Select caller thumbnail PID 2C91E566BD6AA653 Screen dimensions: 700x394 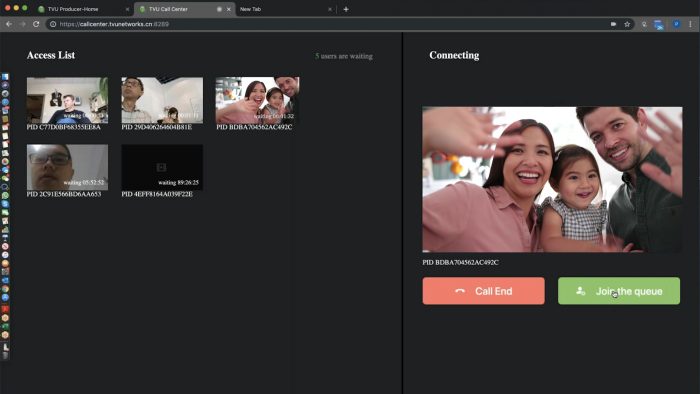coord(67,167)
